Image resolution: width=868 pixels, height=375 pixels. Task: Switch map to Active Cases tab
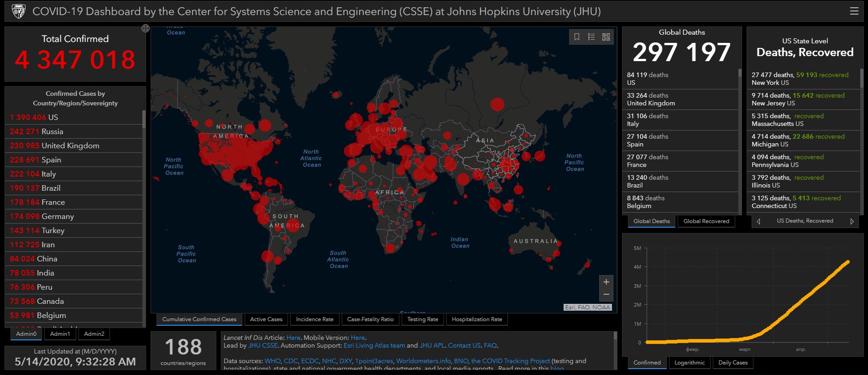[x=266, y=319]
